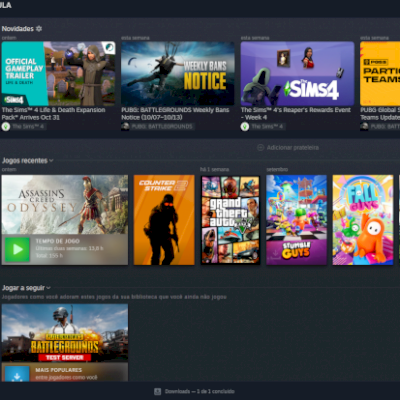
Task: Click 'há 1 semana' label above GTA V
Action: (214, 169)
